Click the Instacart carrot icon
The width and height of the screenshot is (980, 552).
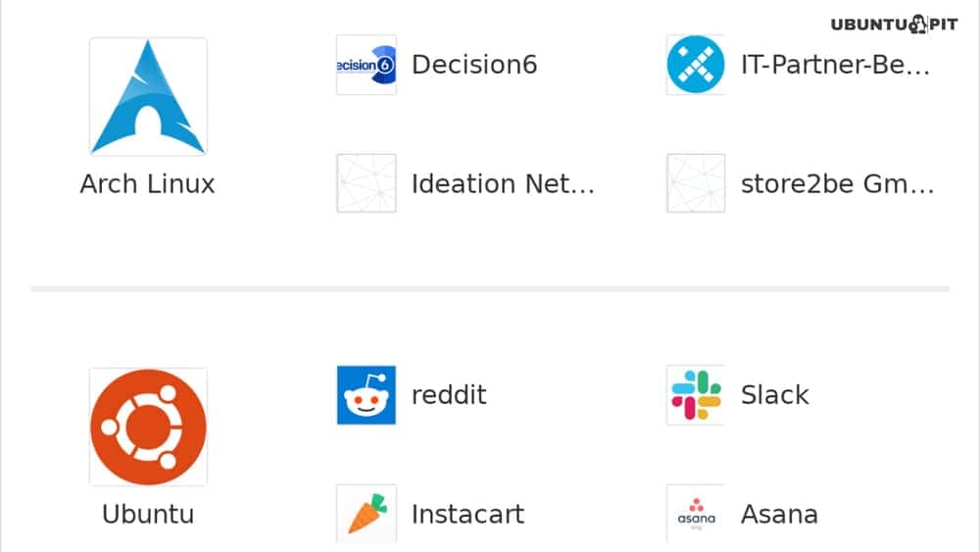pyautogui.click(x=367, y=513)
